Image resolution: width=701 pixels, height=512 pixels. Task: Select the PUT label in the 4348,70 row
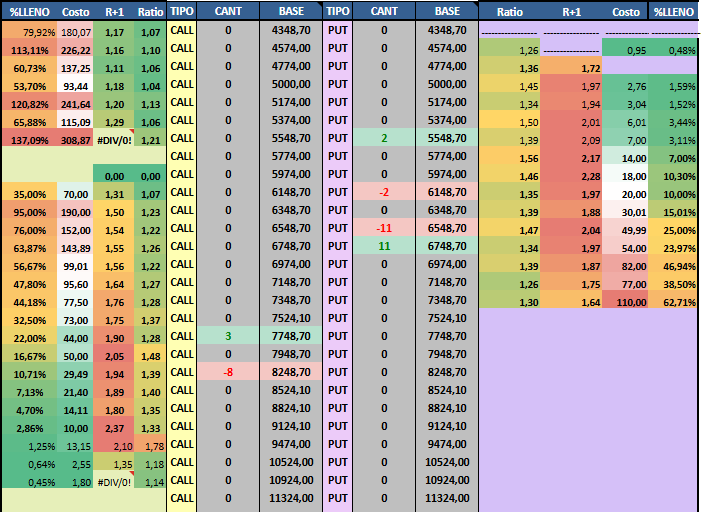coord(338,30)
